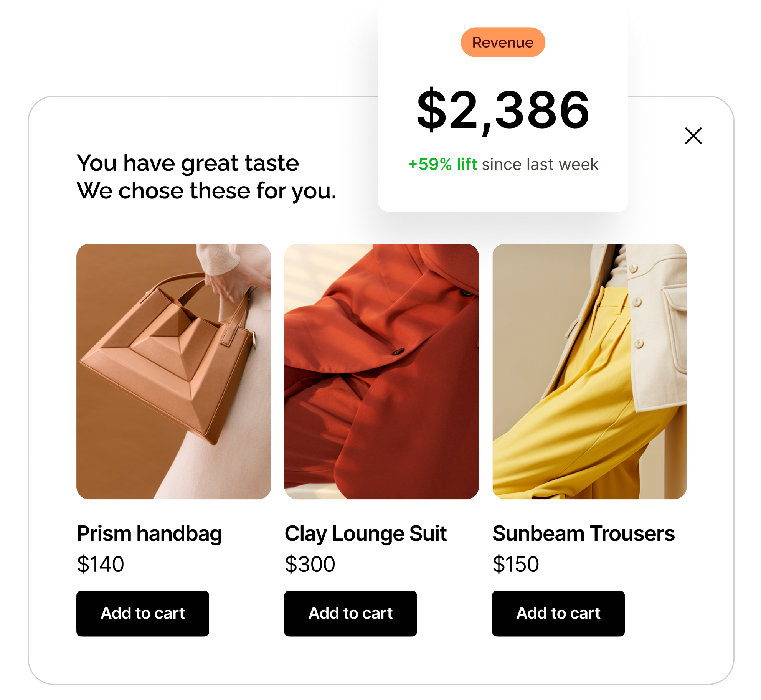This screenshot has width=761, height=700.
Task: Open the Sunbeam Trousers product photo
Action: [589, 371]
